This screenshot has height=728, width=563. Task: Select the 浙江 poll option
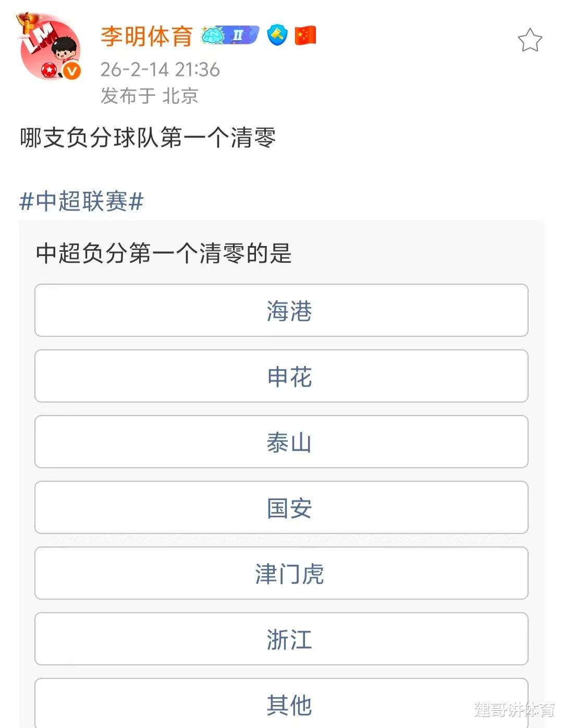(281, 639)
